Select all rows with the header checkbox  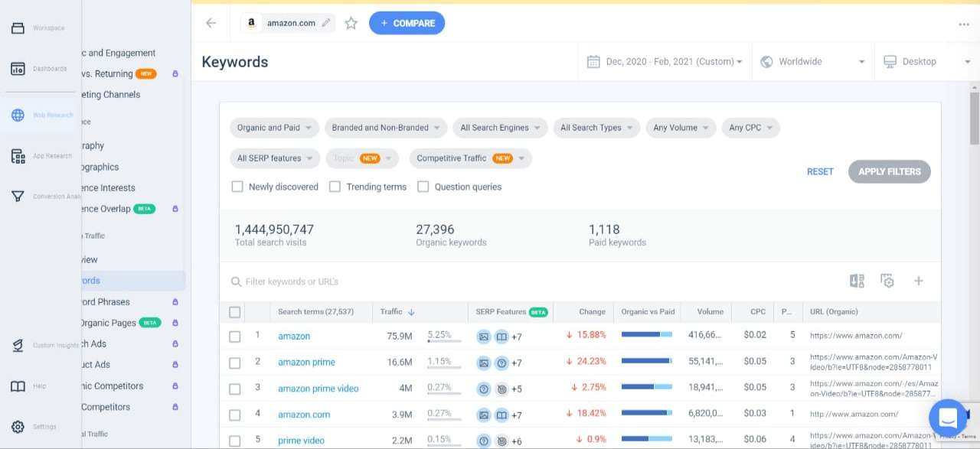235,312
